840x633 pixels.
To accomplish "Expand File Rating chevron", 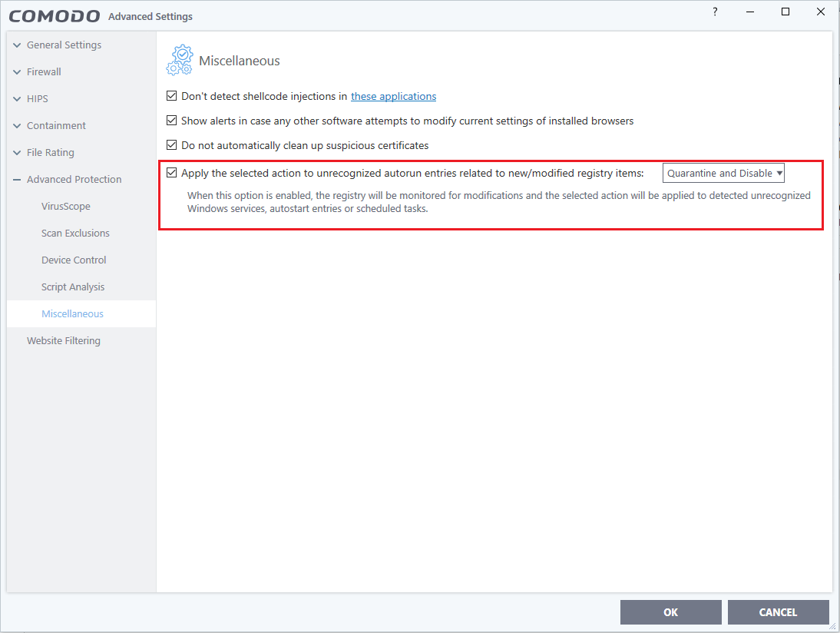I will pyautogui.click(x=17, y=152).
